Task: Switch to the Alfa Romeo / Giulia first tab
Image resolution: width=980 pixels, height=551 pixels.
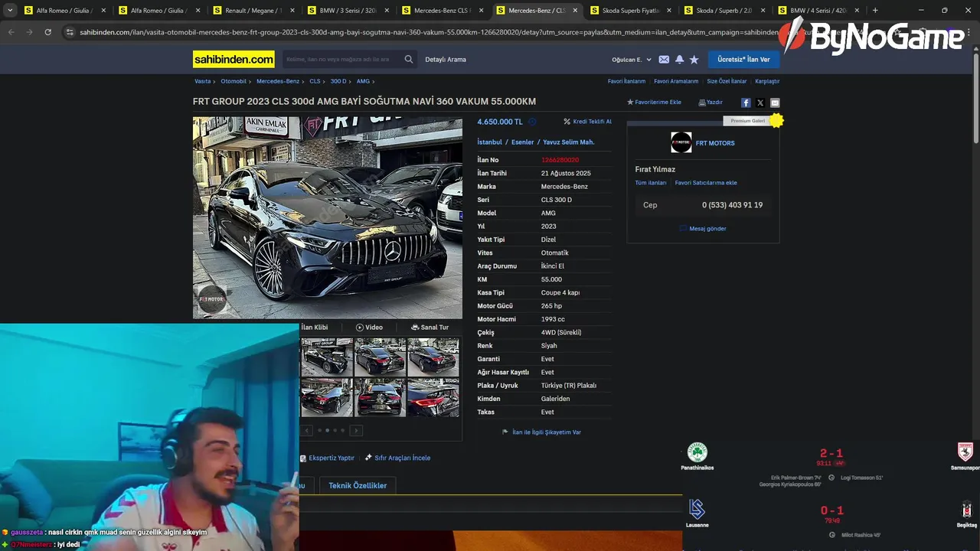Action: [x=65, y=11]
